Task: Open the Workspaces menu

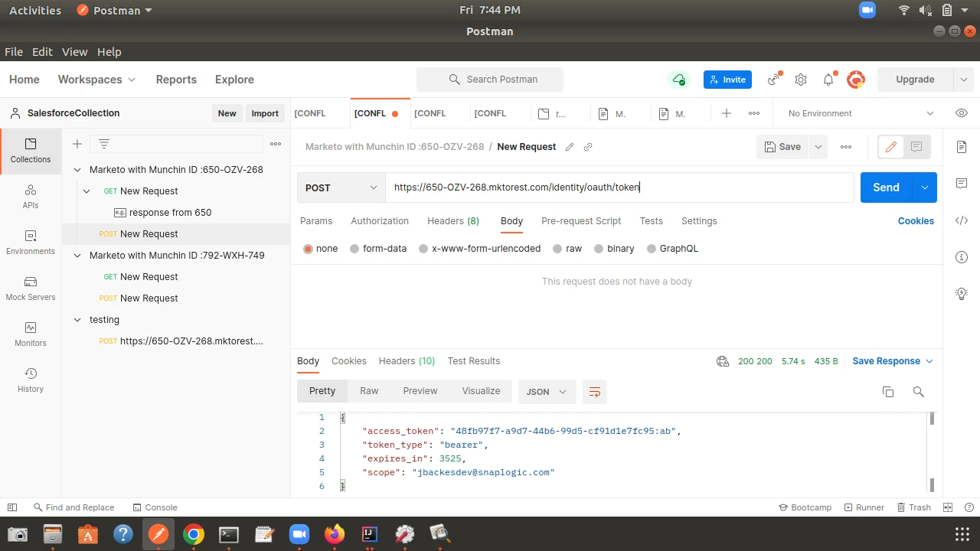Action: (x=96, y=80)
